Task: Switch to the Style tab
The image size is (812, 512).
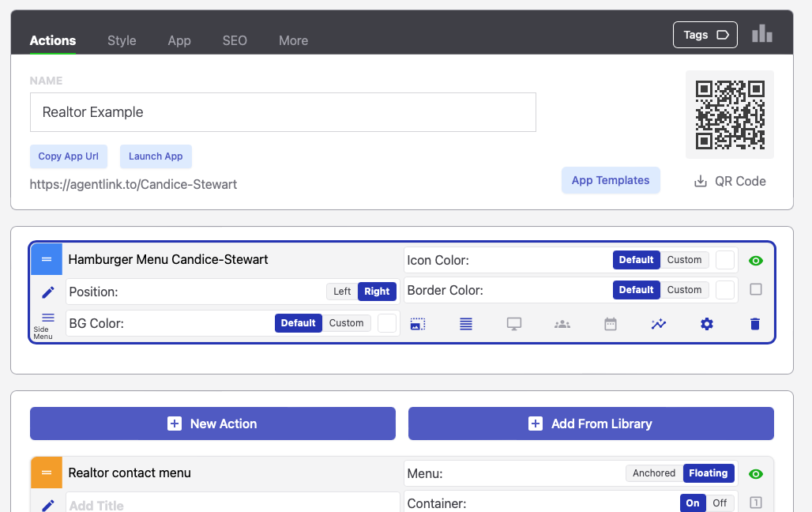Action: (x=122, y=40)
